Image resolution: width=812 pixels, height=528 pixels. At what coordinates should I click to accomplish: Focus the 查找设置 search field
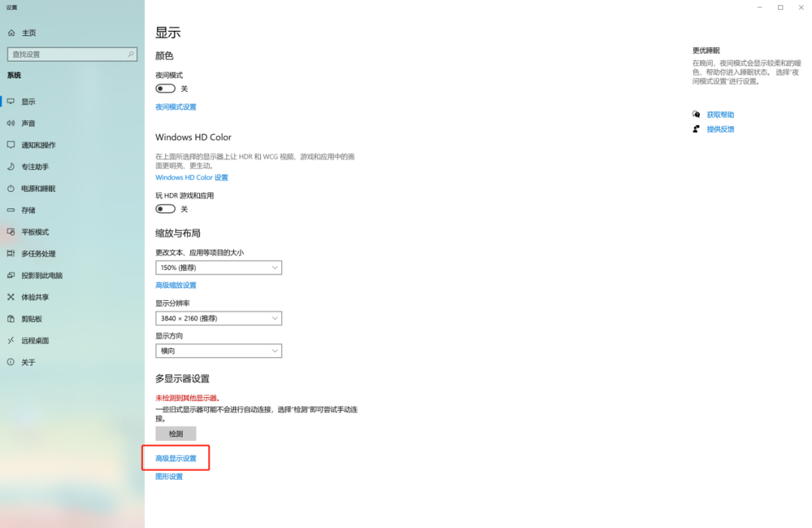tap(72, 54)
